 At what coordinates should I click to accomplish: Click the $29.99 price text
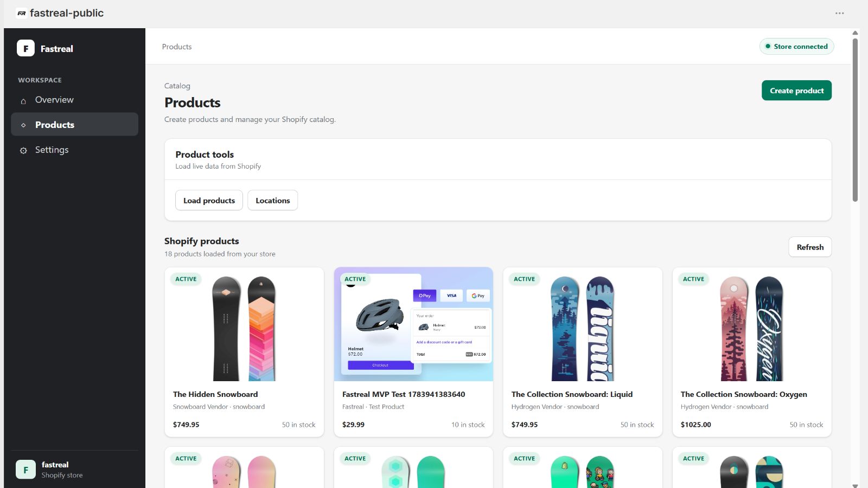click(353, 425)
